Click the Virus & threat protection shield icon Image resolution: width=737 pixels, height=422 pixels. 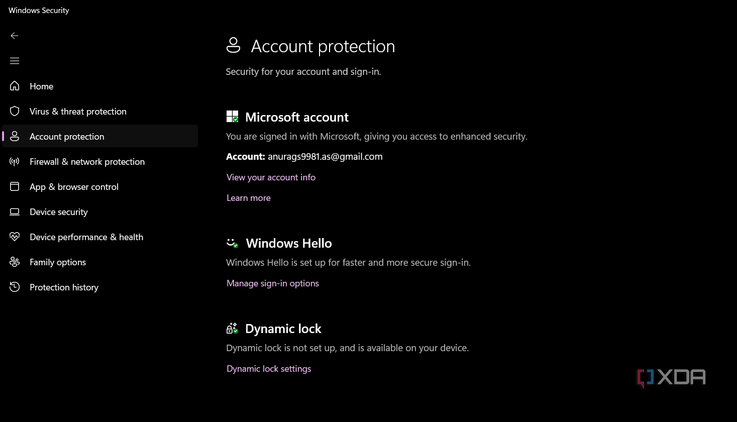click(x=15, y=111)
